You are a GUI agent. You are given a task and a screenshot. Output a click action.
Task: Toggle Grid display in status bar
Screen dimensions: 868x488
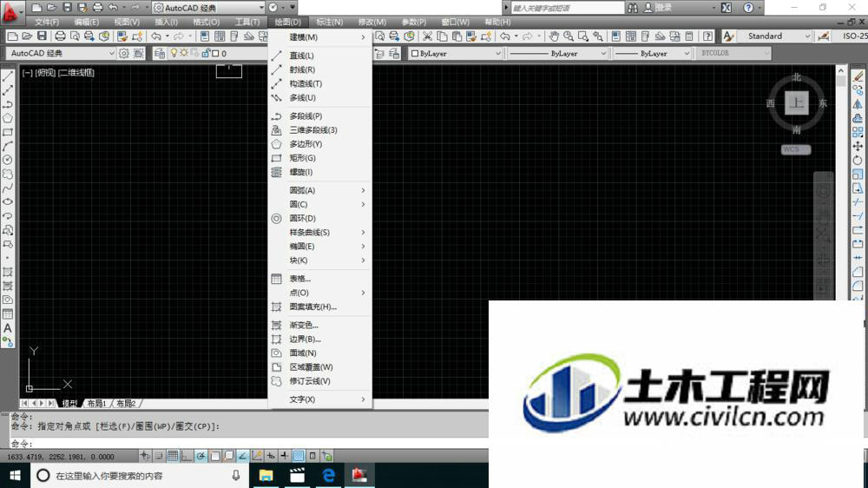tap(173, 456)
